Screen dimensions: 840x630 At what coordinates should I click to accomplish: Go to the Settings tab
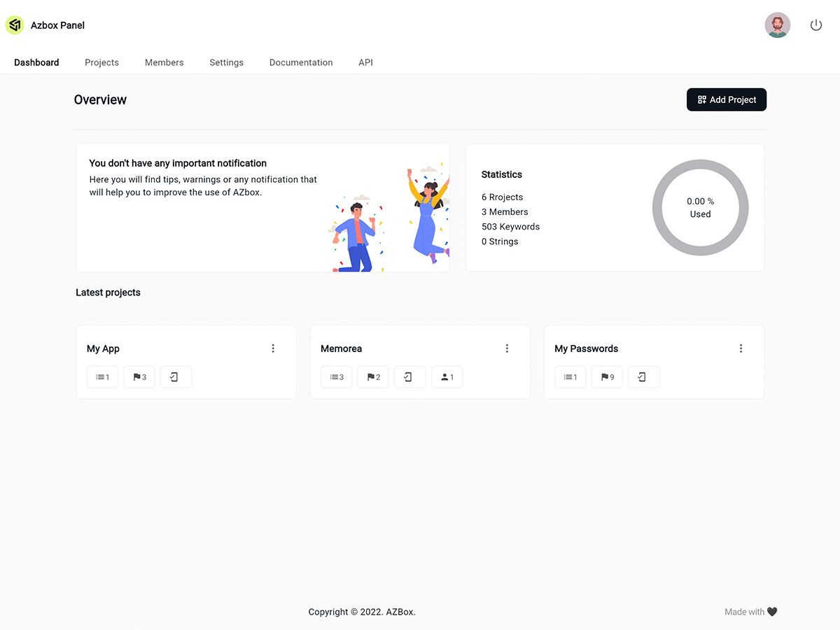[x=226, y=62]
